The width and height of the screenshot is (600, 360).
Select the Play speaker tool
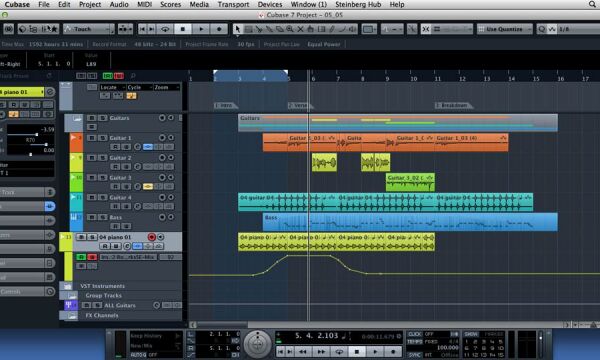click(x=352, y=29)
